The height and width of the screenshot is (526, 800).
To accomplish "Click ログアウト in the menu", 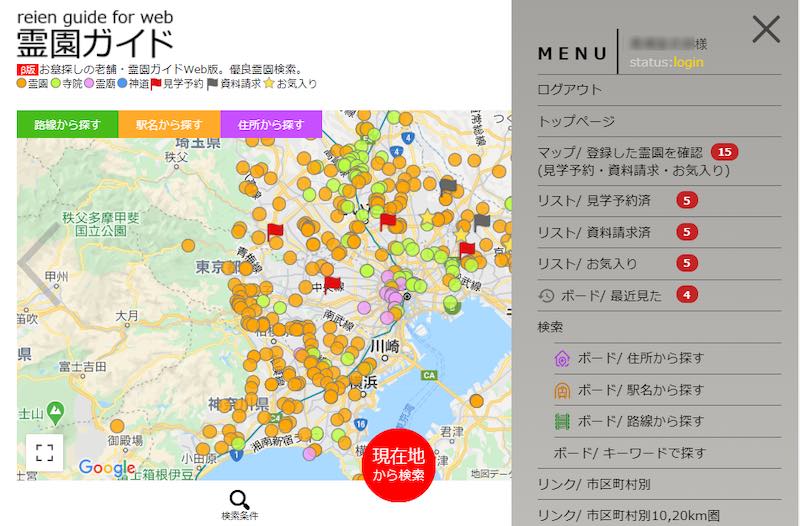I will click(570, 89).
